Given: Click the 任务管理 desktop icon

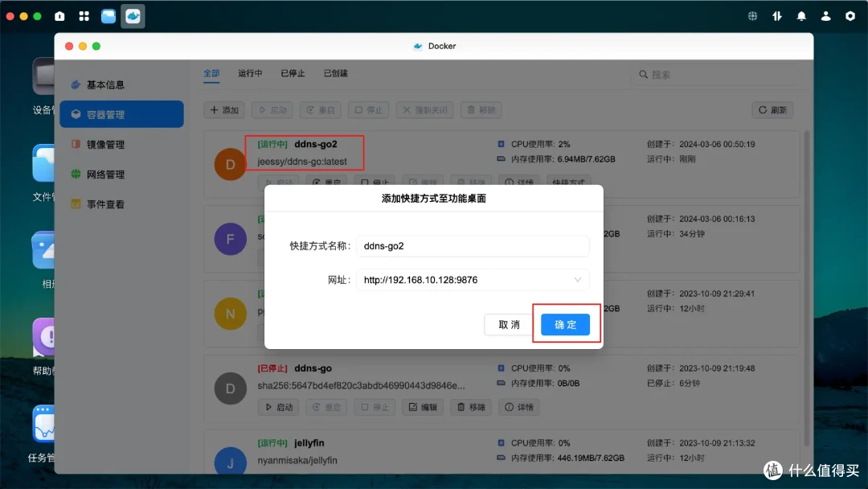Looking at the screenshot, I should pos(43,424).
